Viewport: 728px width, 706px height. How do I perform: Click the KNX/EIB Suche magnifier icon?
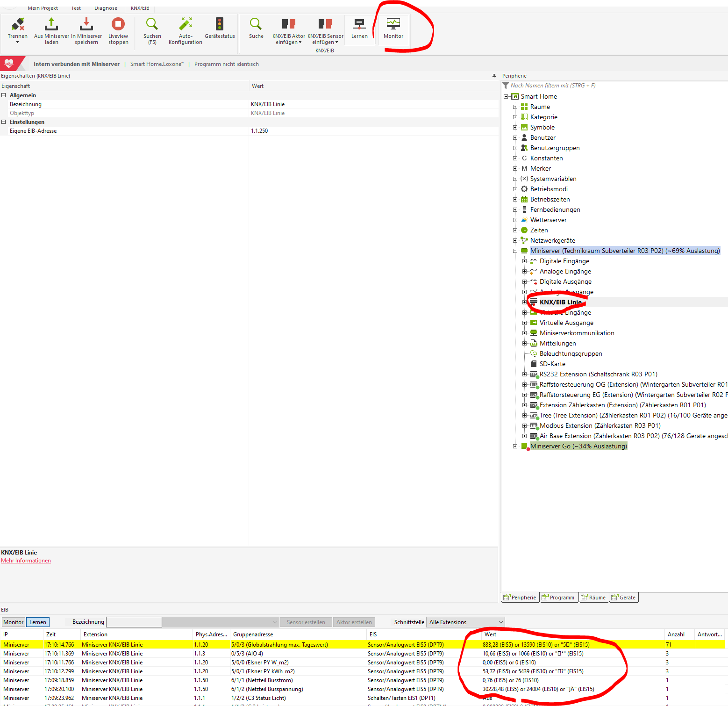click(x=256, y=24)
